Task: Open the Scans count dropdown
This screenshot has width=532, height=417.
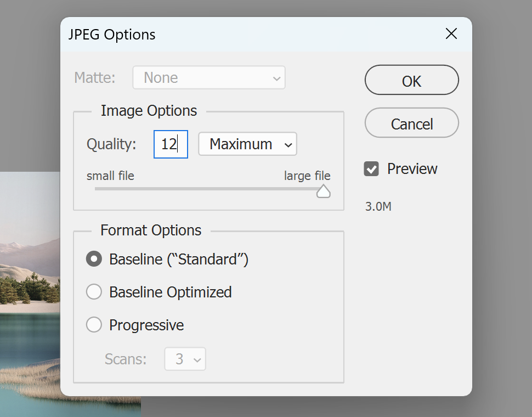Action: 185,359
